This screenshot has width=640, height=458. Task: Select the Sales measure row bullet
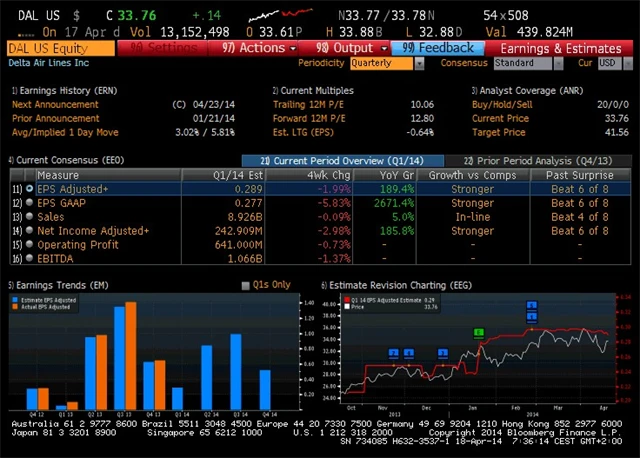coord(29,215)
